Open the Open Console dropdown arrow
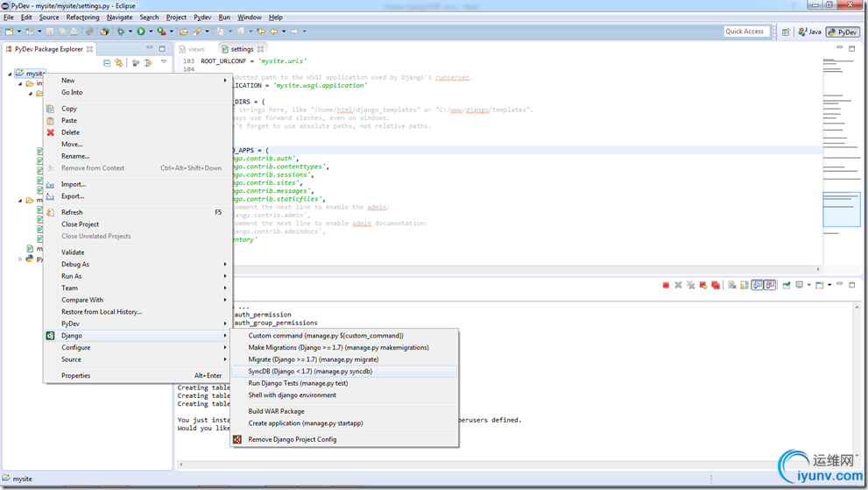 [x=829, y=285]
